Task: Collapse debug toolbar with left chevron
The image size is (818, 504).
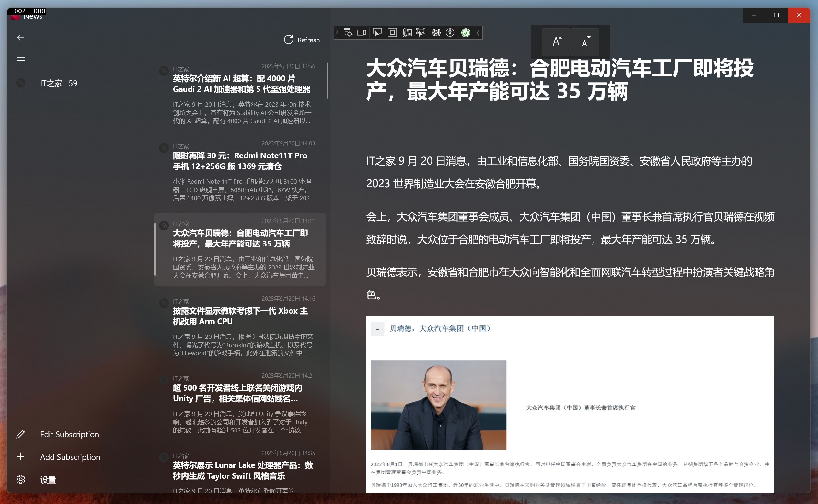Action: pos(478,33)
